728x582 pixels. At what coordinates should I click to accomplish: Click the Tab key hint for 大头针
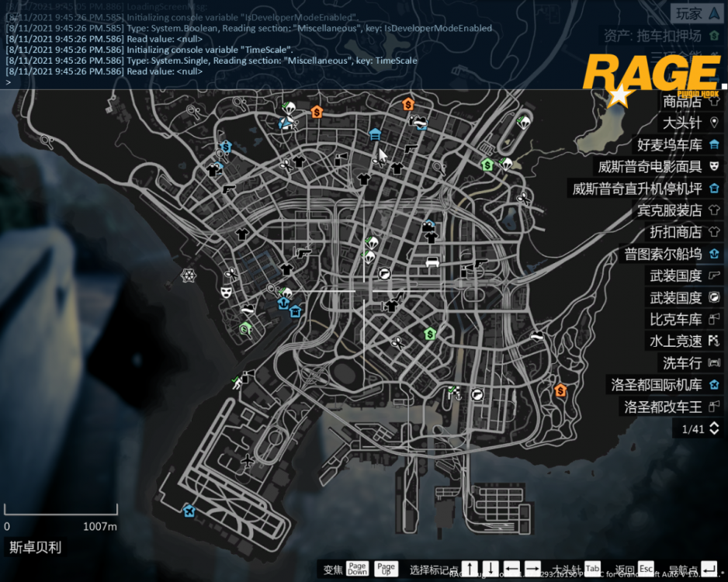[x=592, y=569]
